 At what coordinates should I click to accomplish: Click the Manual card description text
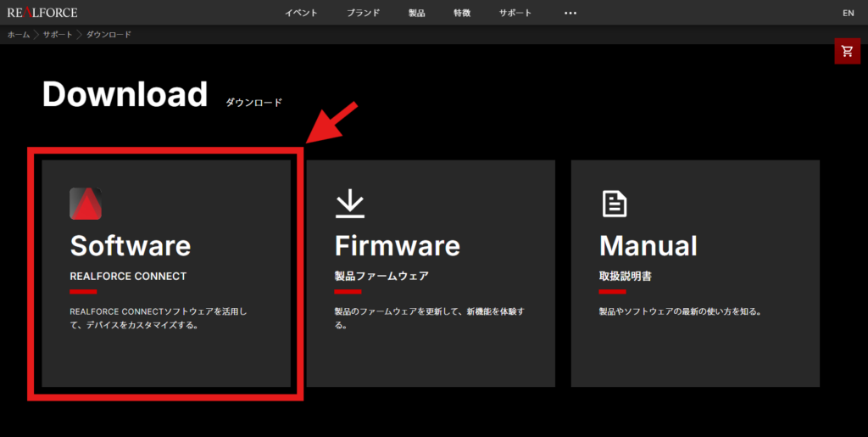681,311
